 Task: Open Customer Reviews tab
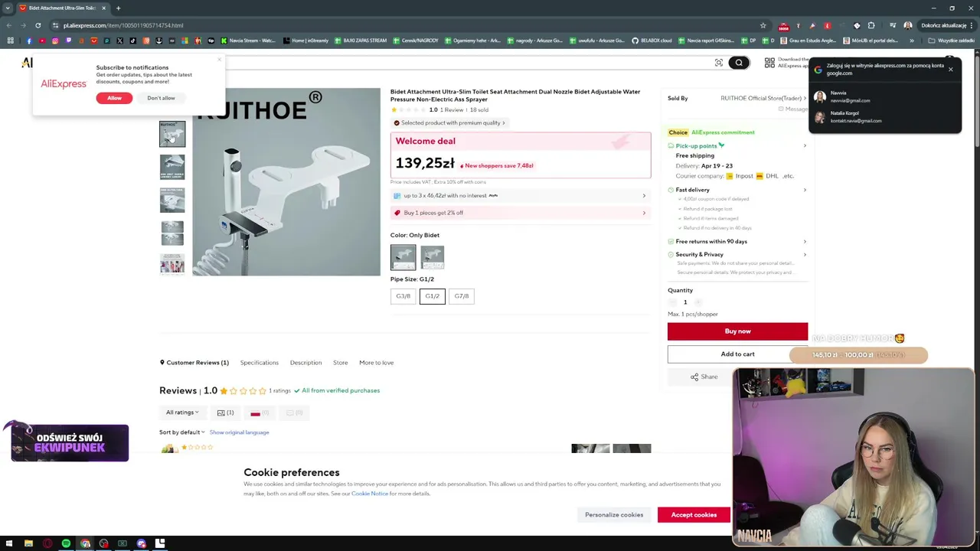pyautogui.click(x=194, y=363)
